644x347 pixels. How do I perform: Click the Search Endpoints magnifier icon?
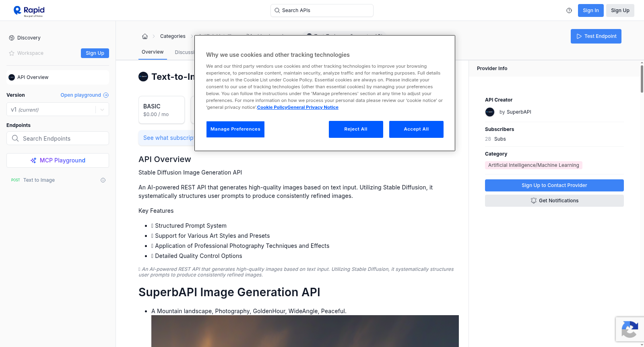15,138
